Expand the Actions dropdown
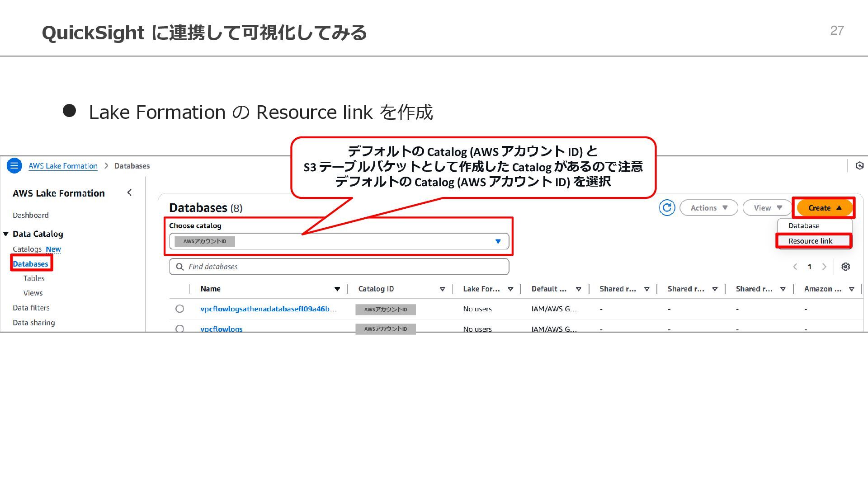868x488 pixels. tap(708, 208)
